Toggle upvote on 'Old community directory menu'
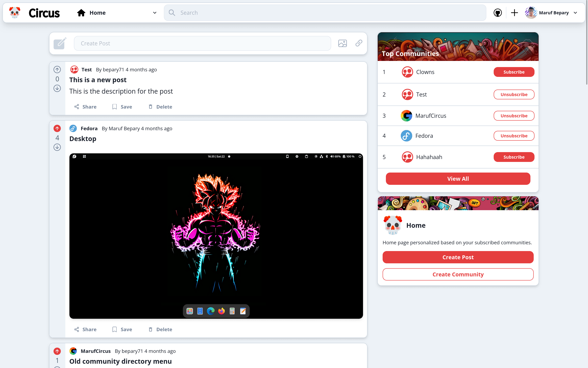588x368 pixels. 57,351
